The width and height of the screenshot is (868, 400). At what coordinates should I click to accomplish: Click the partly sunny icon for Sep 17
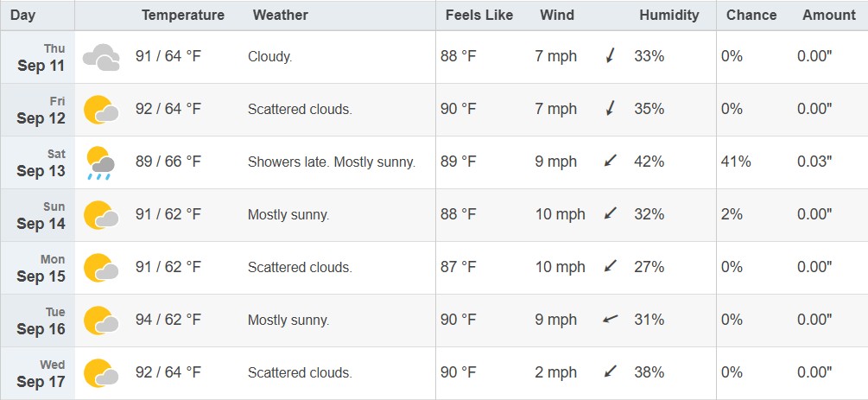(101, 373)
